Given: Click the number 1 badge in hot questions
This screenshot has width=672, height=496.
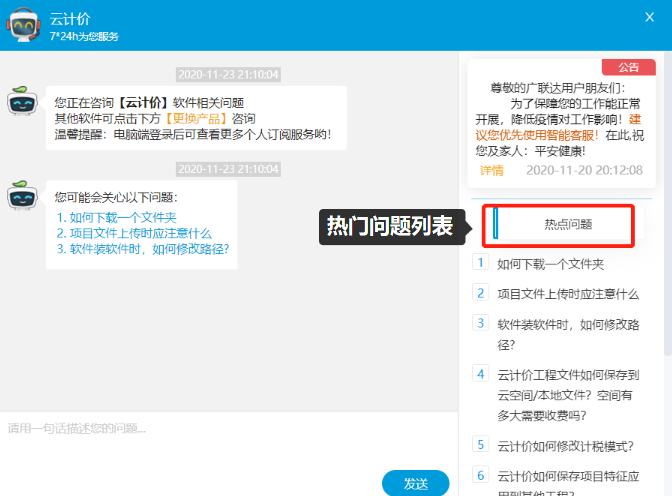Looking at the screenshot, I should point(480,264).
